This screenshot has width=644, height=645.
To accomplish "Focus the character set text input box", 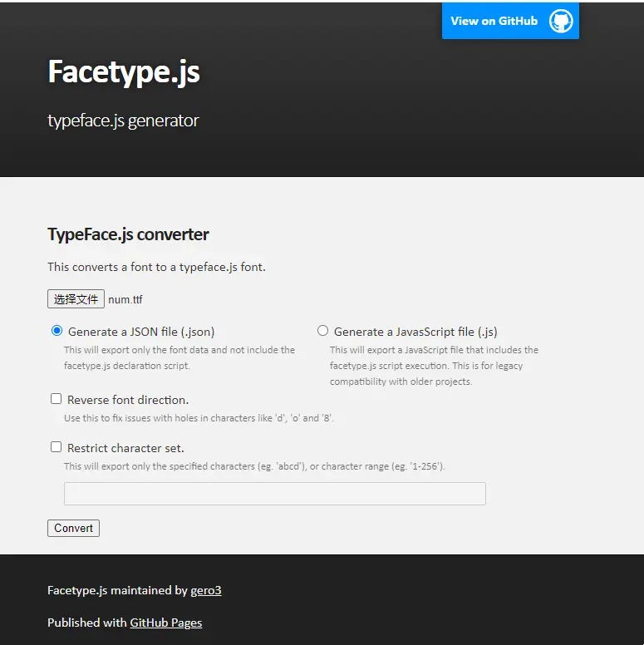I will click(x=274, y=494).
